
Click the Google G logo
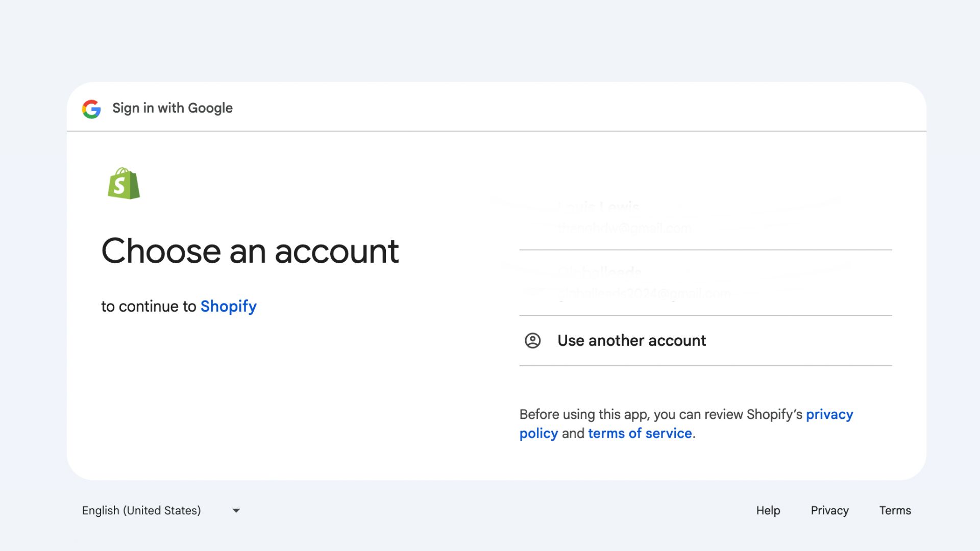[91, 109]
